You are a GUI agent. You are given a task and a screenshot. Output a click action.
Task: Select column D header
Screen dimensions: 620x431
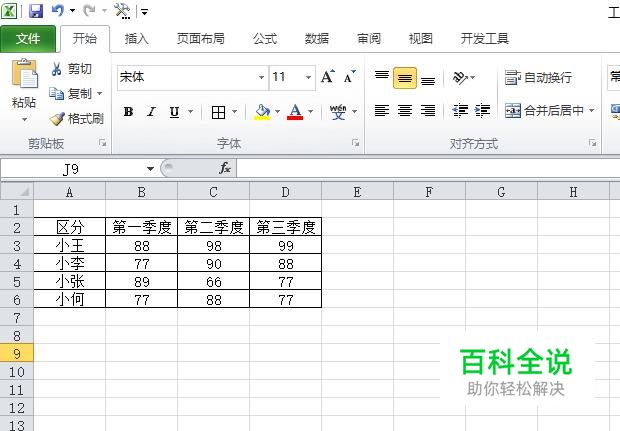285,192
